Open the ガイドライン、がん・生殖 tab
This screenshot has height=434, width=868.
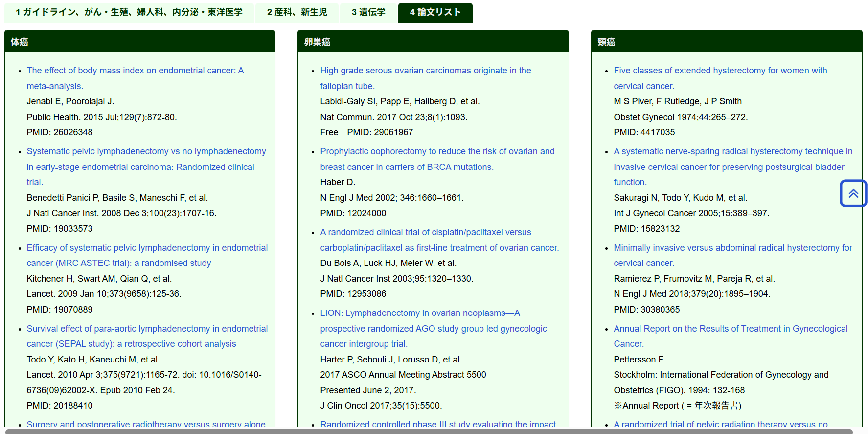pyautogui.click(x=129, y=12)
